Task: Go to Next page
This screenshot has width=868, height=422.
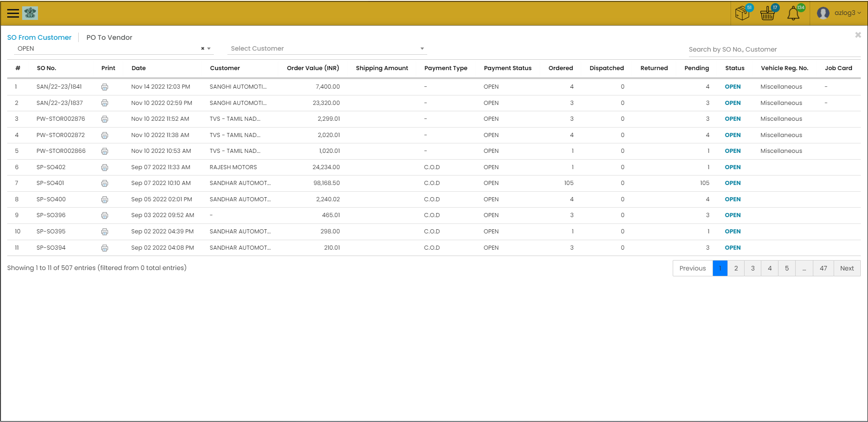Action: [847, 268]
